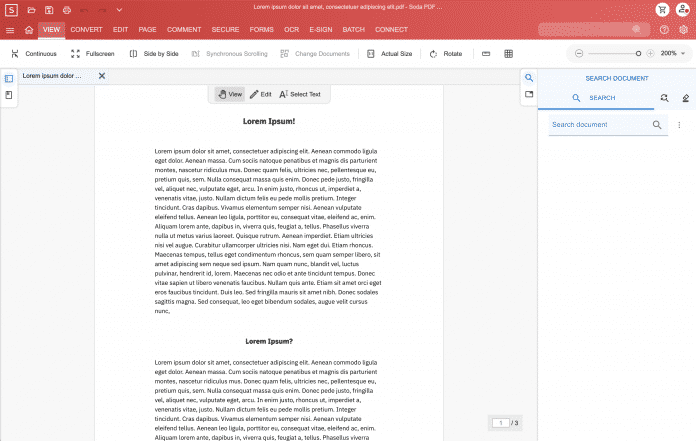Select the SEARCH sub-tab

[x=596, y=98]
